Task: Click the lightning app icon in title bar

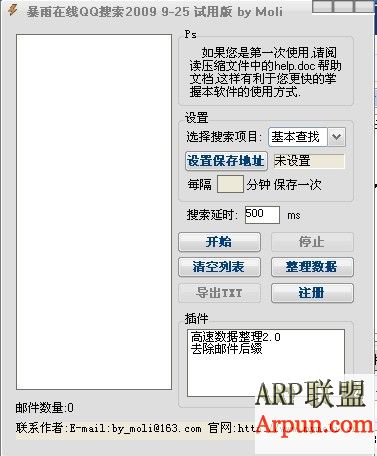Action: (13, 10)
